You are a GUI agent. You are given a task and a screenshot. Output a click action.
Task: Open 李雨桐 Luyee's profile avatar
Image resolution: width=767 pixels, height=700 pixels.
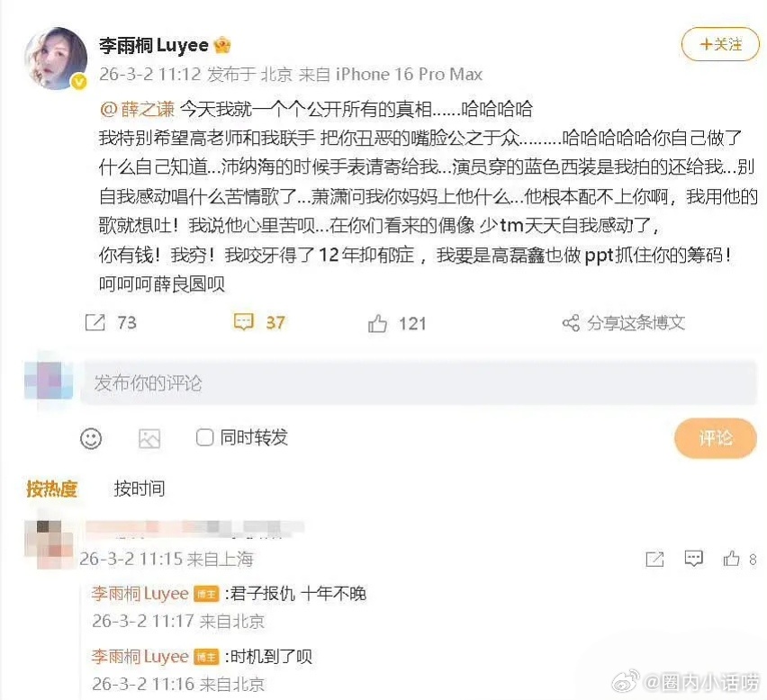pos(55,58)
